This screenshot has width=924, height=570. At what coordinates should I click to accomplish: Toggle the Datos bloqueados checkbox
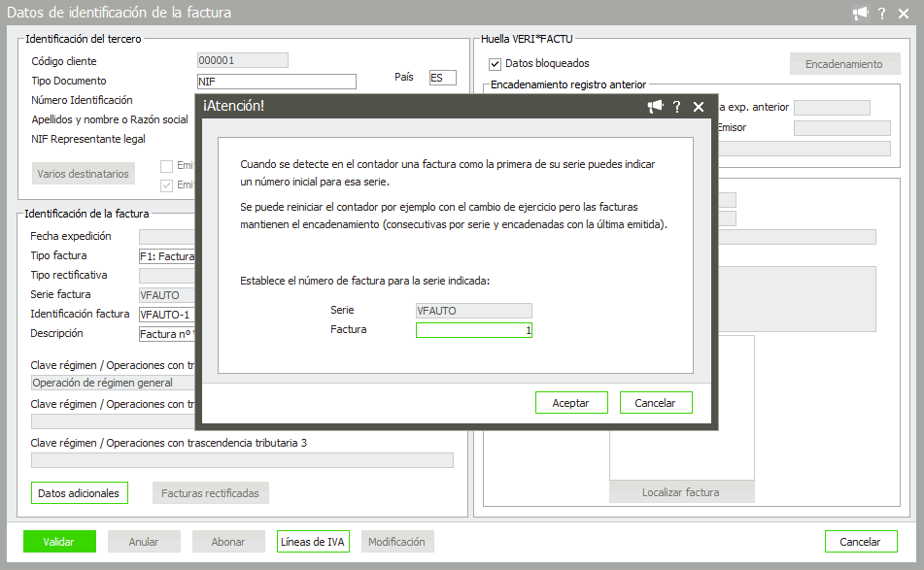click(496, 64)
